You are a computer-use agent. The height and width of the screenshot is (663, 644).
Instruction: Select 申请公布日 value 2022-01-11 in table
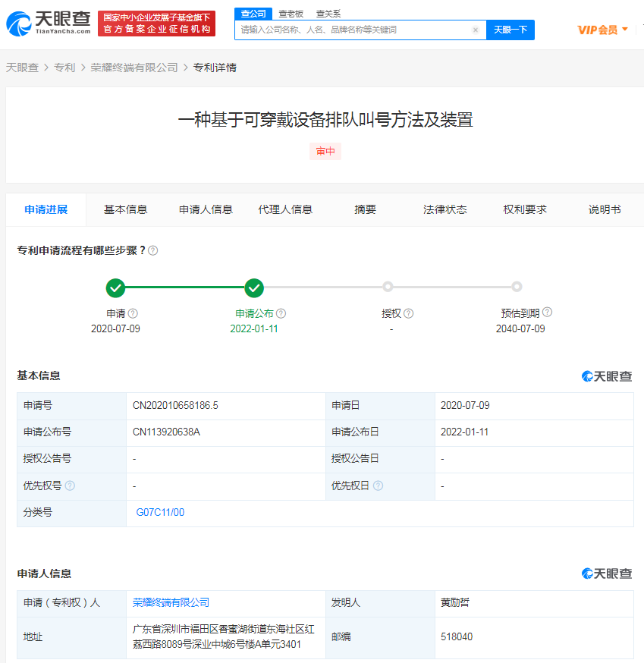464,432
